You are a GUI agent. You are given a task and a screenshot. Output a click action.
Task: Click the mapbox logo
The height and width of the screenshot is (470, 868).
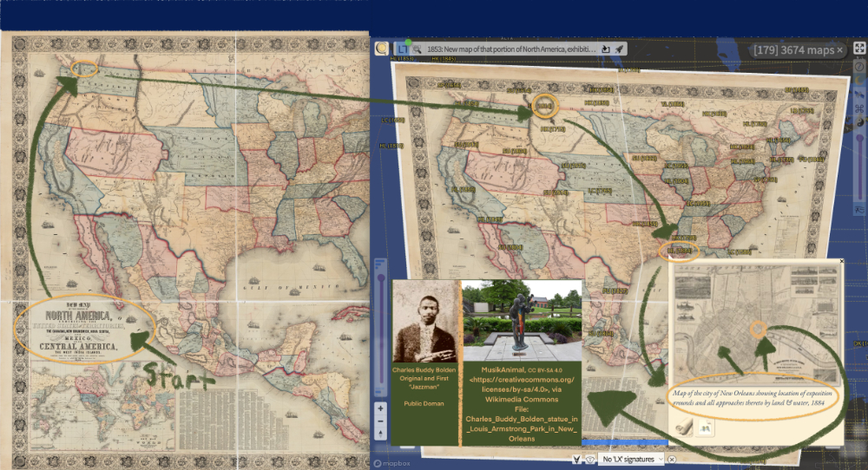(392, 463)
